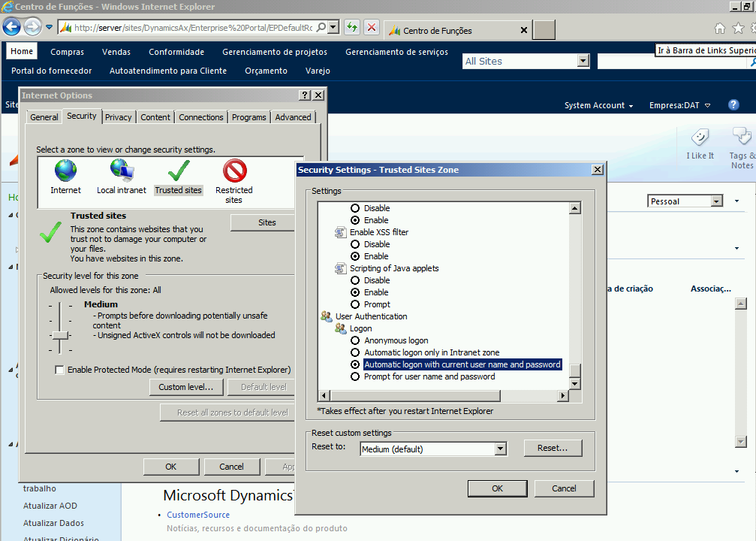Open the Vendas portal menu
Image resolution: width=756 pixels, height=541 pixels.
coord(116,52)
